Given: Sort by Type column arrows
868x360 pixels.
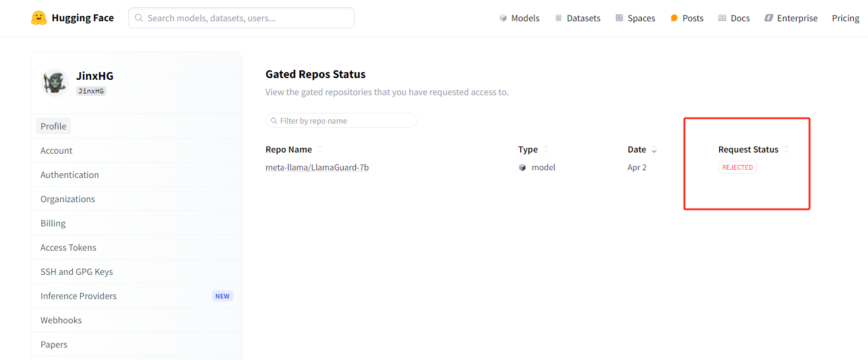Looking at the screenshot, I should [546, 149].
